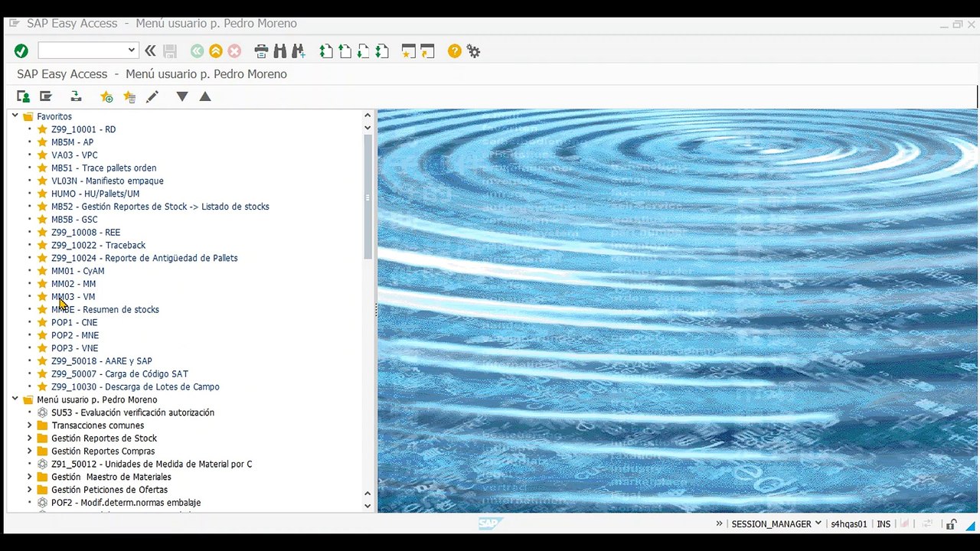Screen dimensions: 980x551
Task: Select favorite Z99_10008 - REE
Action: (x=86, y=233)
